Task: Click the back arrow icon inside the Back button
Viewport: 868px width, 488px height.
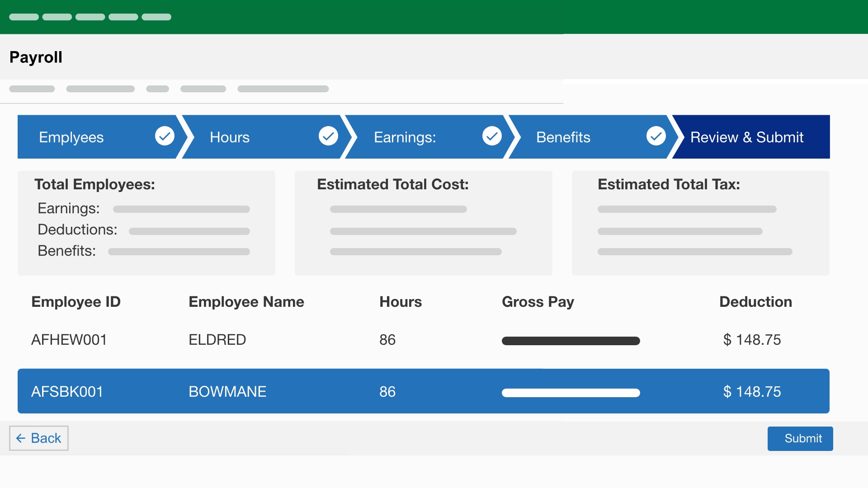Action: 21,438
